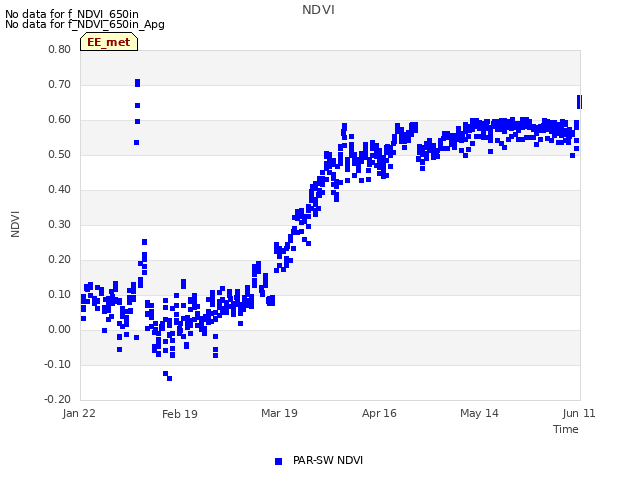640x480 pixels.
Task: Click the 0.80 y-axis tick label
Action: [60, 49]
